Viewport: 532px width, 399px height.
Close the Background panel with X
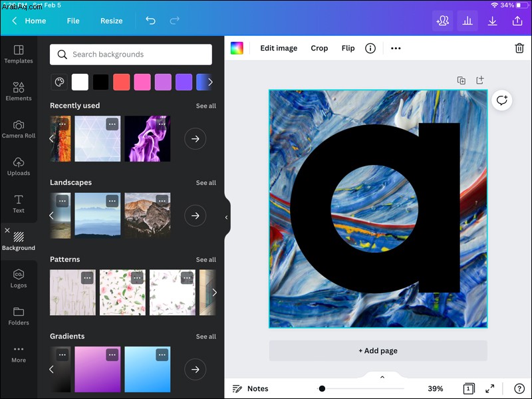[x=7, y=230]
